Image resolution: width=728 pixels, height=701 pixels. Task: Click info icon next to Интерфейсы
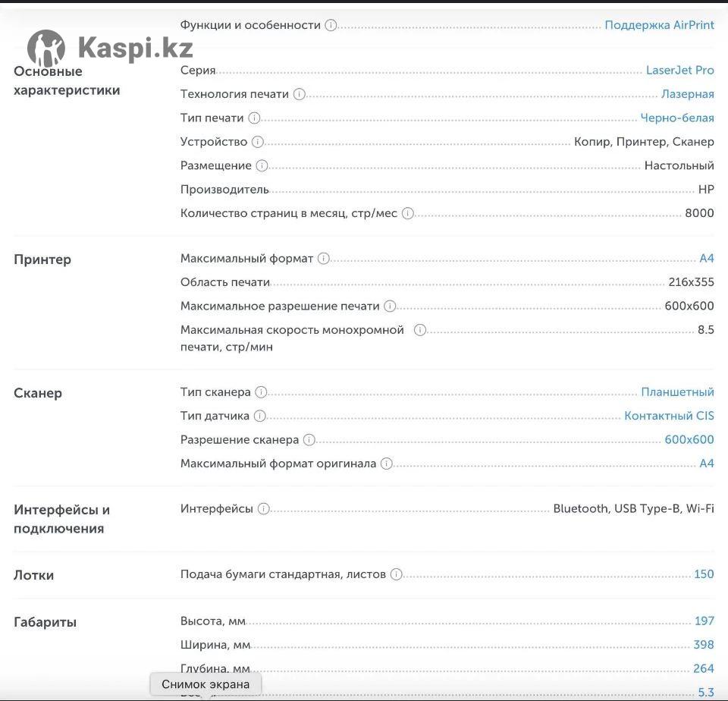[263, 509]
